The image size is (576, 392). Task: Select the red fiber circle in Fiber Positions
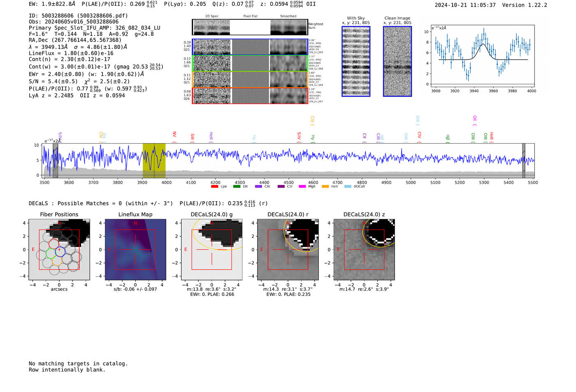pos(54,244)
